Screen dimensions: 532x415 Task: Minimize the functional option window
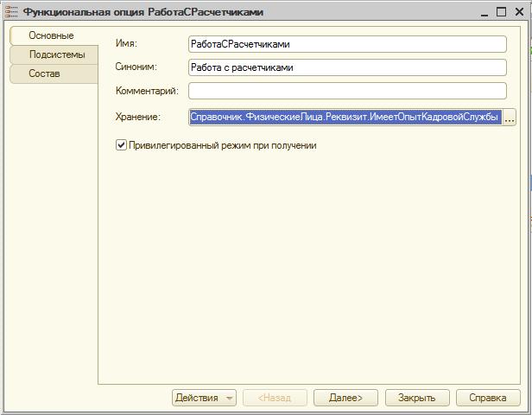tap(484, 12)
